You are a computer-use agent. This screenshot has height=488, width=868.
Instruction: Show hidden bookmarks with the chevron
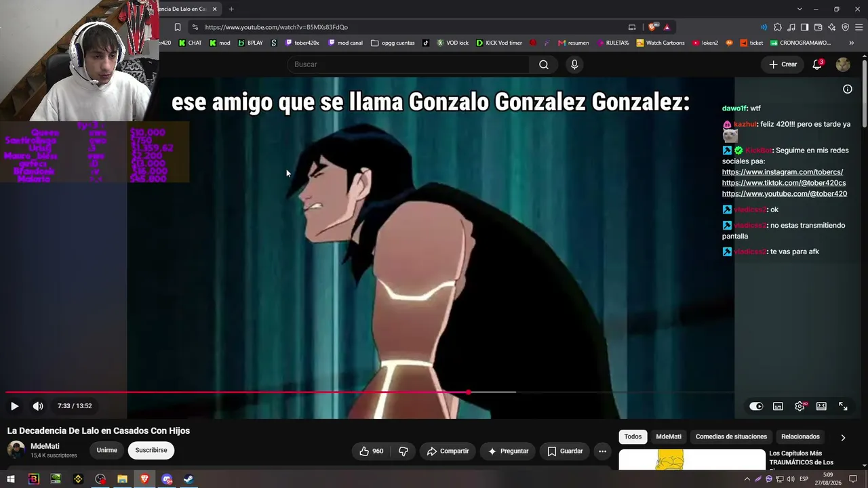[x=852, y=43]
